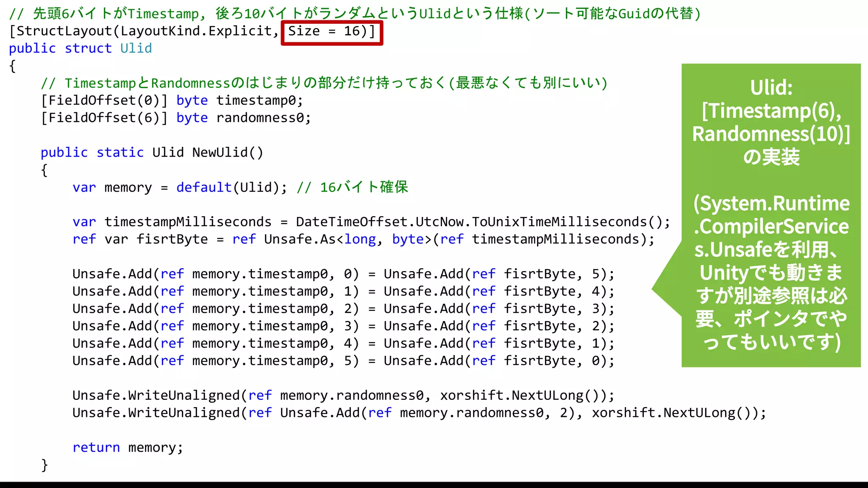Screen dimensions: 868x488
Task: Click the first Unsafe.WriteUnaligned randomness0 line
Action: pyautogui.click(x=344, y=396)
